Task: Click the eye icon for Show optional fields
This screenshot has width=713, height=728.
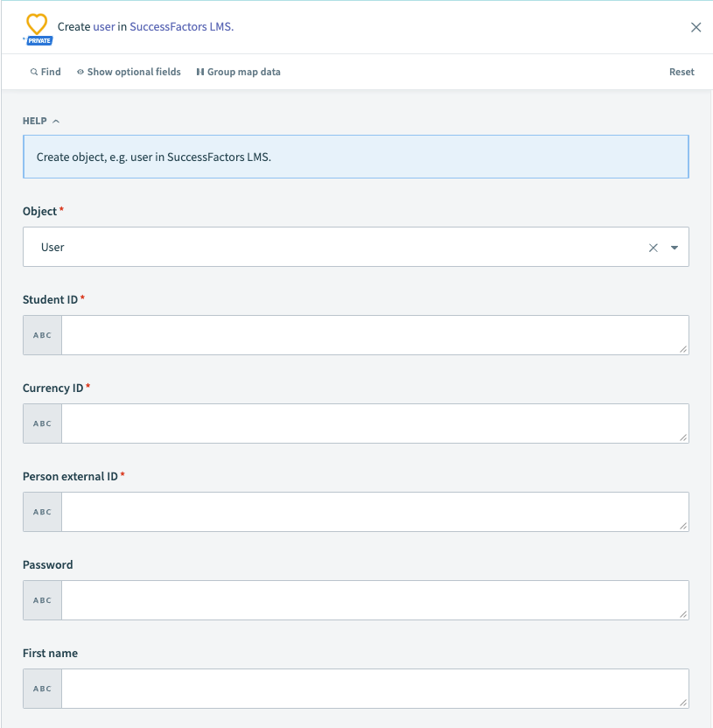Action: pos(80,72)
